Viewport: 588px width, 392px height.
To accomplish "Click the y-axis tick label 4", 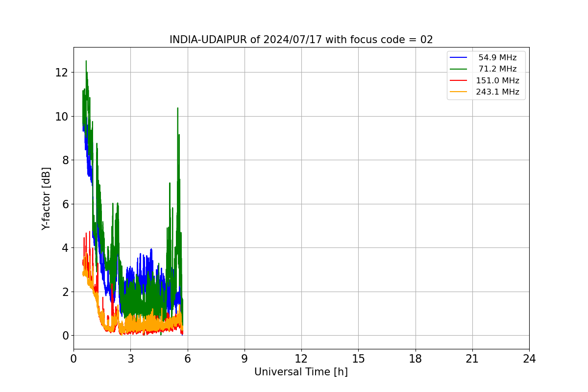I will click(x=66, y=248).
